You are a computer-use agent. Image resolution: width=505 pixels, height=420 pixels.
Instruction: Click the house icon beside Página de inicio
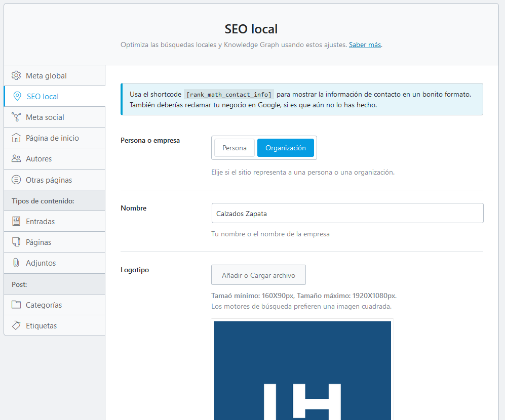click(16, 138)
